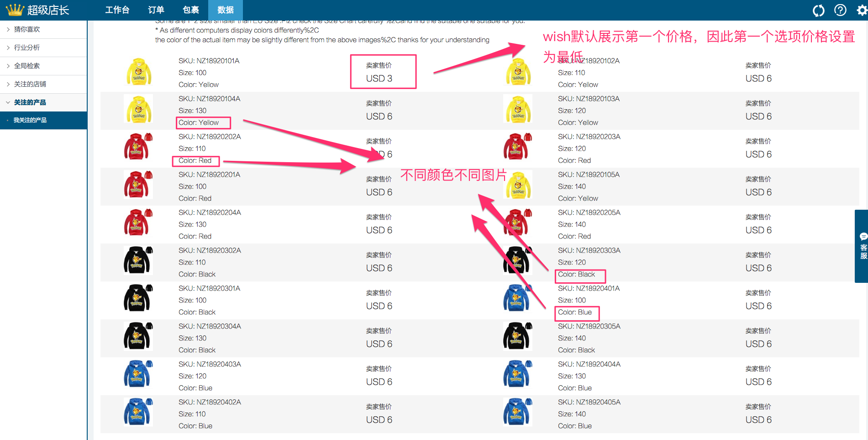Click Size: 110 under SKU NZ18920302A
Image resolution: width=868 pixels, height=440 pixels.
pyautogui.click(x=192, y=262)
